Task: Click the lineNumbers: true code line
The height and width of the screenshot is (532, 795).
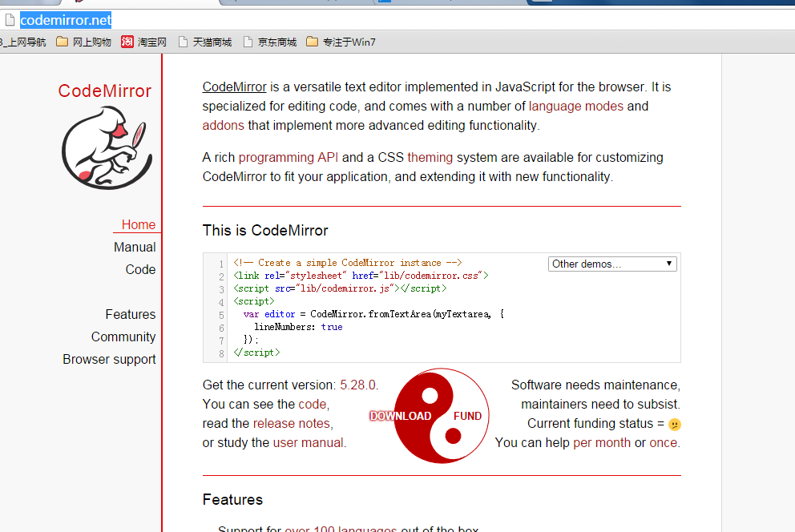Action: pos(298,328)
